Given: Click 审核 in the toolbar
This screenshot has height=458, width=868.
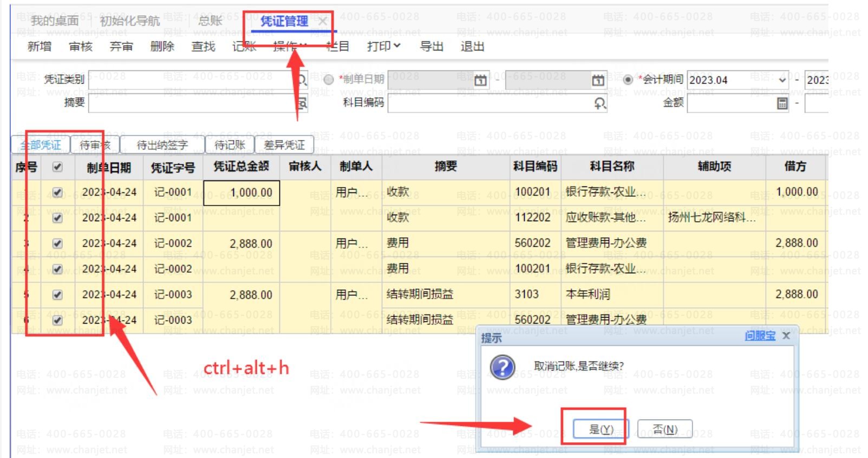Looking at the screenshot, I should click(x=81, y=47).
